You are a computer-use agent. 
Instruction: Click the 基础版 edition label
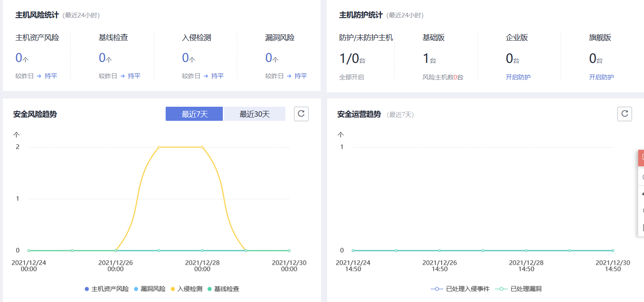[434, 38]
